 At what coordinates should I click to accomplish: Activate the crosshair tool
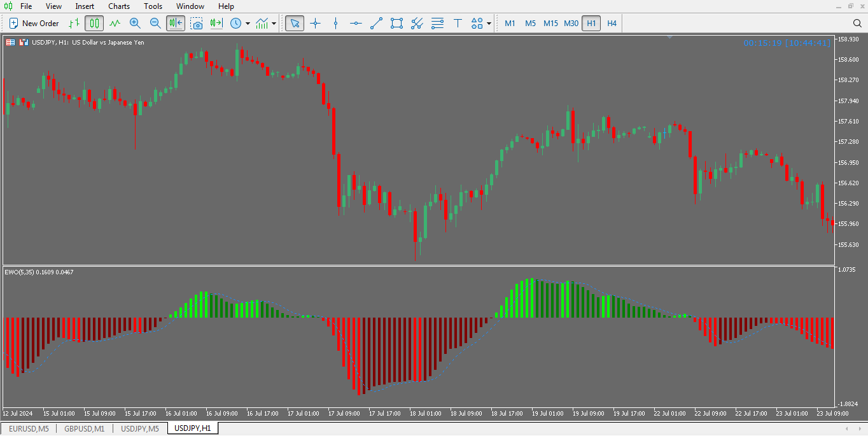[315, 24]
